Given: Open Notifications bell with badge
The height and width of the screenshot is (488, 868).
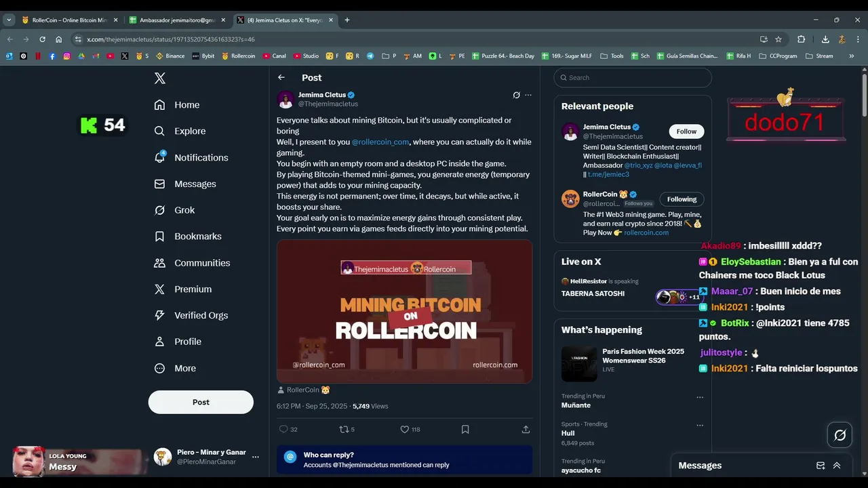Looking at the screenshot, I should point(191,157).
